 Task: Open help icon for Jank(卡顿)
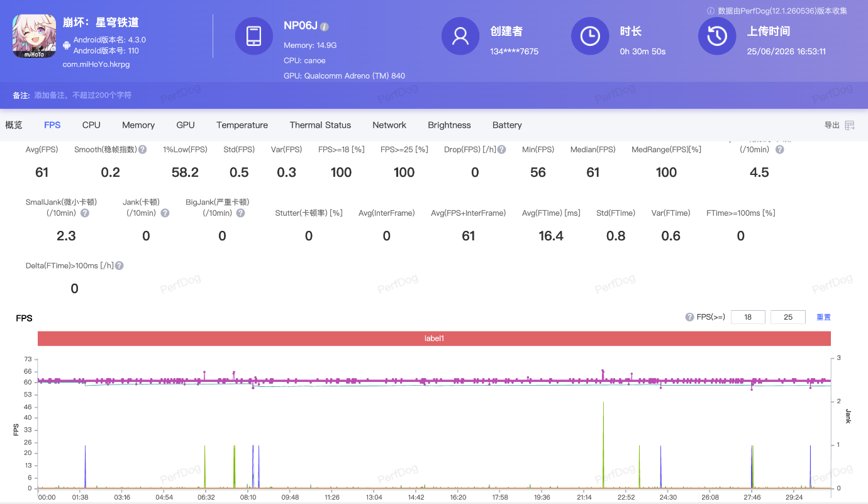pyautogui.click(x=165, y=213)
